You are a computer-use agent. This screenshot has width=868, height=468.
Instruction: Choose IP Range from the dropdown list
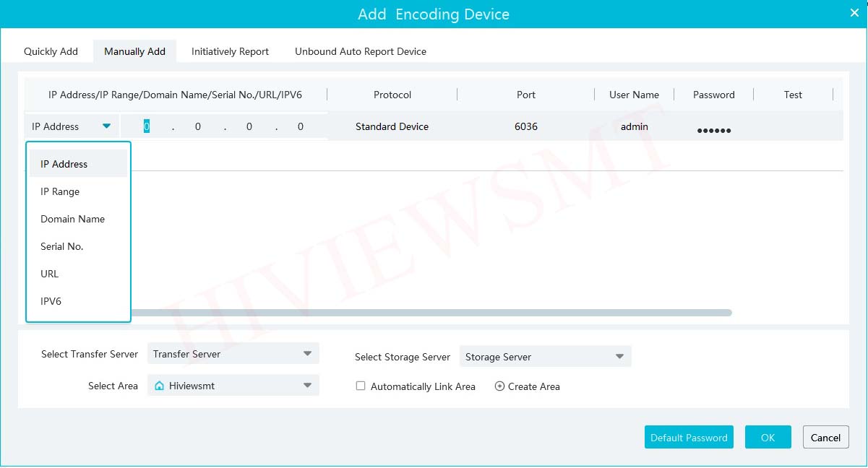(x=60, y=191)
